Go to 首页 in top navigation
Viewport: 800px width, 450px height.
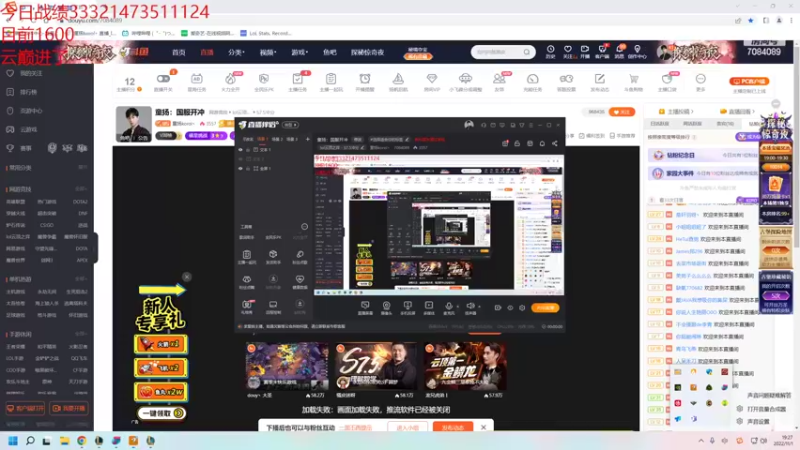click(x=179, y=52)
